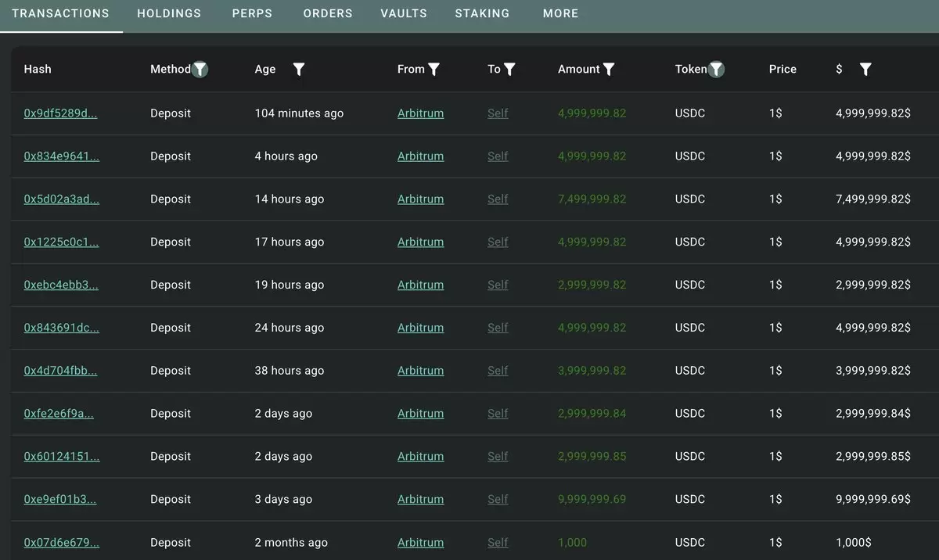Open transaction hash 0xe9ef01b3...
The width and height of the screenshot is (939, 560).
click(60, 500)
